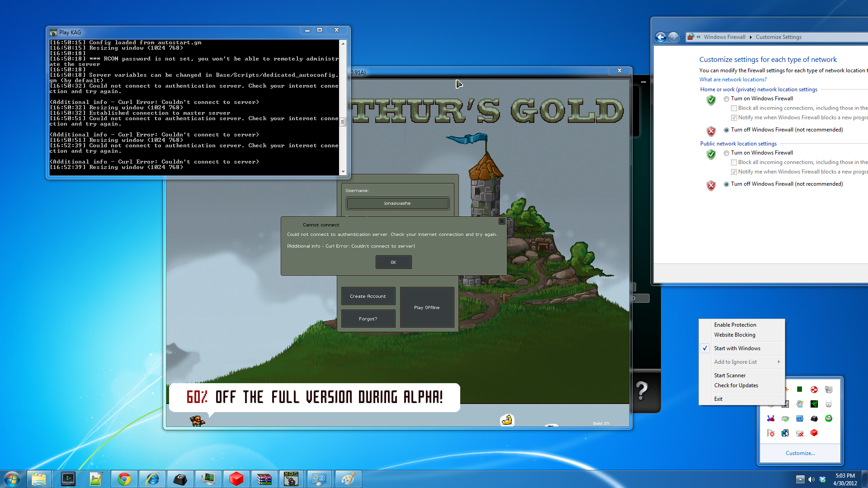The image size is (868, 488).
Task: Click the Create Account button
Action: click(368, 296)
